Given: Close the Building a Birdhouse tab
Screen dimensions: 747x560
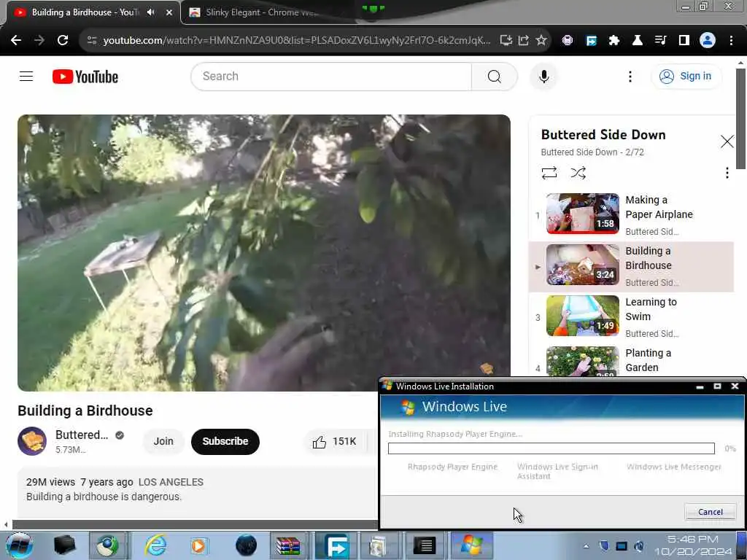Looking at the screenshot, I should pyautogui.click(x=169, y=12).
